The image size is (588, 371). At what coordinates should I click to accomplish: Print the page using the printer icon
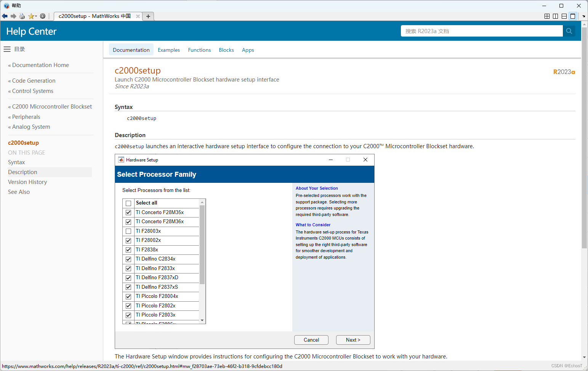(22, 16)
